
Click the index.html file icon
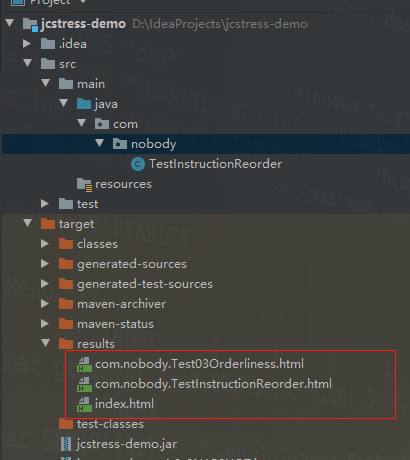point(84,404)
